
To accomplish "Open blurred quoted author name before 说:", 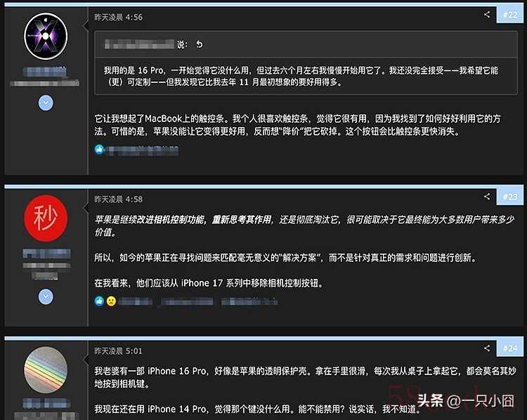I will [139, 44].
